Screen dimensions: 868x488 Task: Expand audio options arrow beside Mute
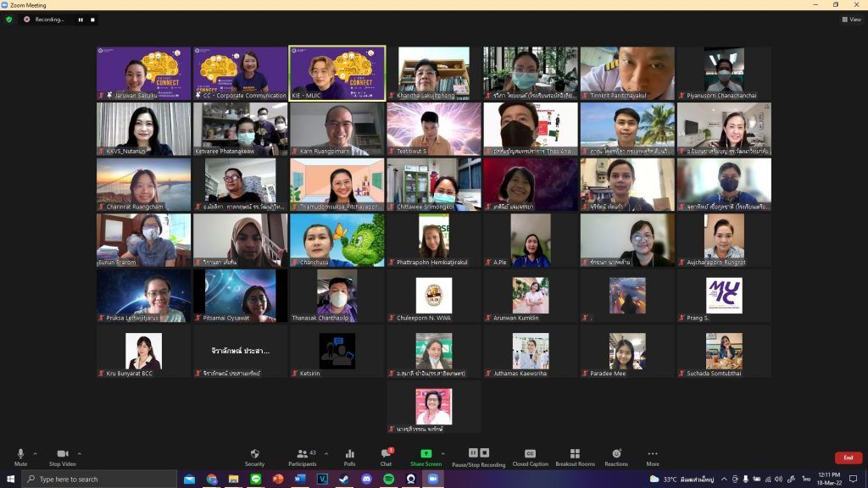click(x=35, y=453)
